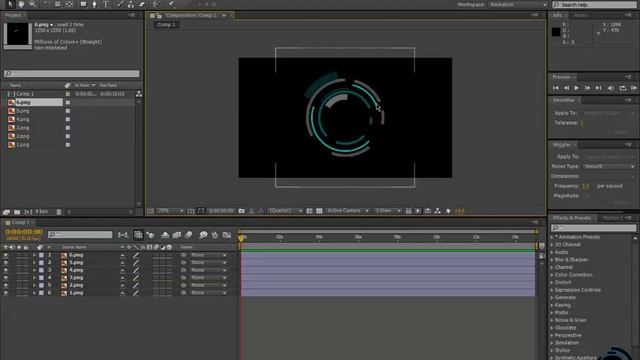Image resolution: width=640 pixels, height=360 pixels.
Task: Open the viewer magnification ratio dropdown
Action: tap(170, 211)
